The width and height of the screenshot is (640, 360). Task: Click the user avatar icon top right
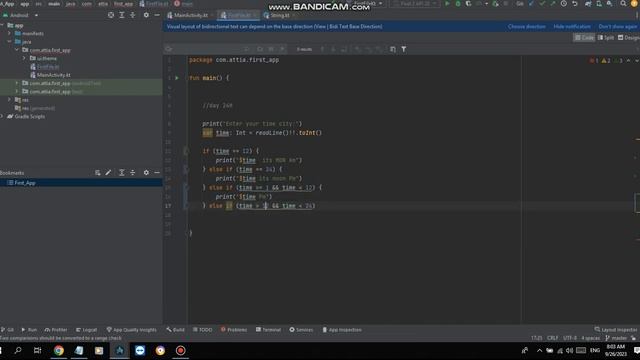pyautogui.click(x=634, y=4)
